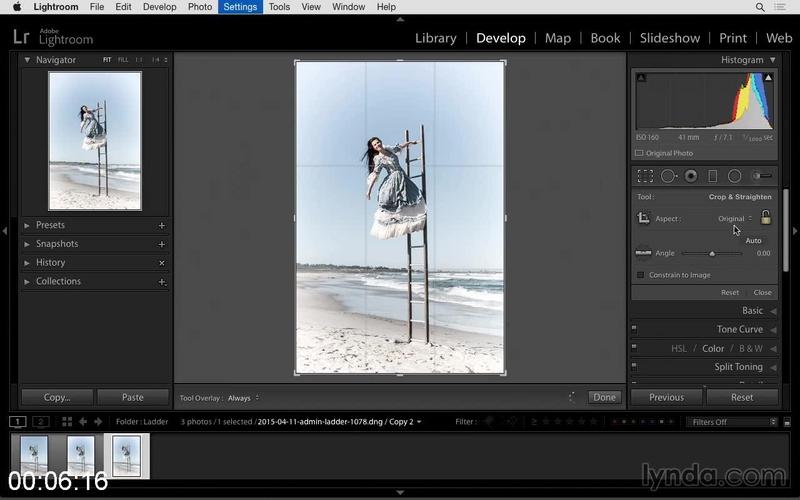800x500 pixels.
Task: Open Tool Overlay Always dropdown
Action: (243, 398)
